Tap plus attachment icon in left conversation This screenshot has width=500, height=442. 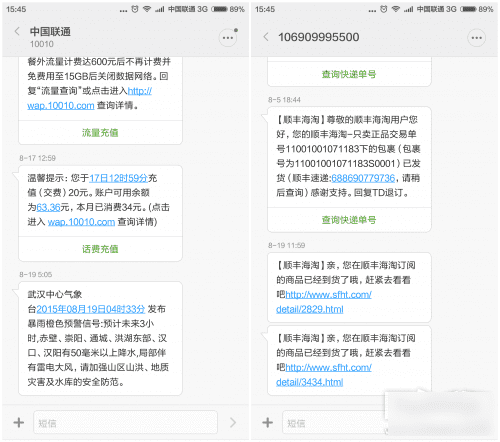tap(19, 423)
